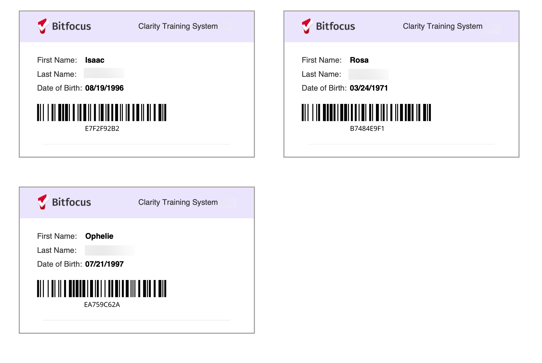Click the first name Rosa
The width and height of the screenshot is (542, 363).
click(359, 60)
